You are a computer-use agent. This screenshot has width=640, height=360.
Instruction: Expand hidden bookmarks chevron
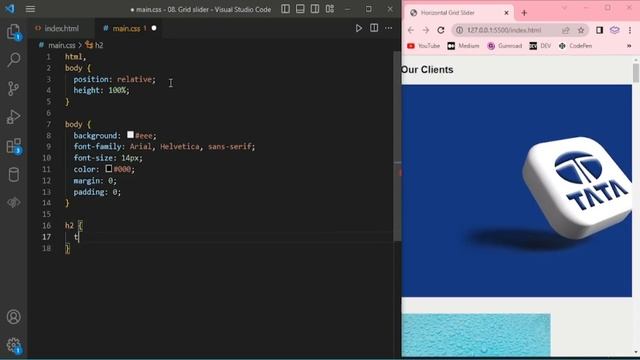point(629,46)
